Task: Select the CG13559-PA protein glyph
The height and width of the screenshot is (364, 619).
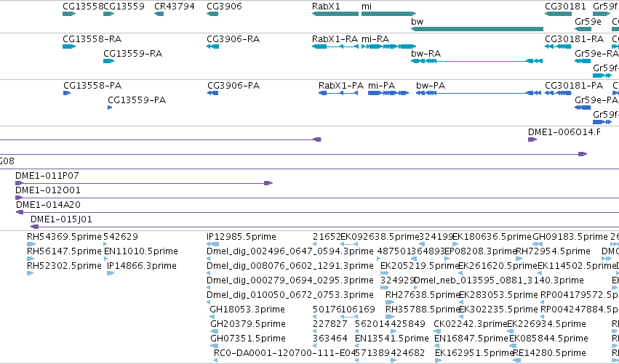Action: point(110,108)
